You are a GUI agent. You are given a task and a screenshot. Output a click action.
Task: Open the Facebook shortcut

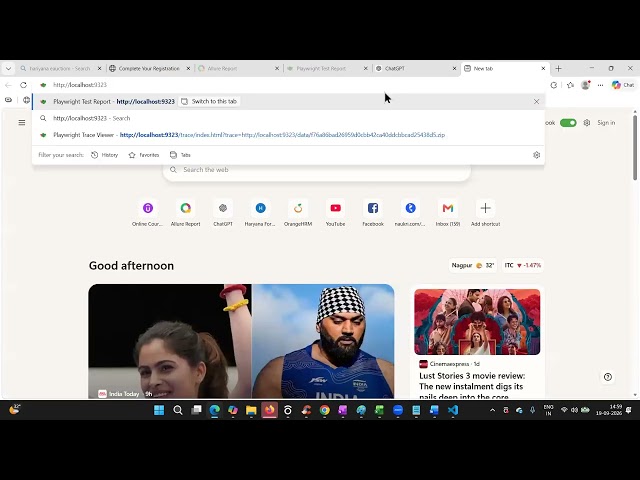[x=373, y=213]
